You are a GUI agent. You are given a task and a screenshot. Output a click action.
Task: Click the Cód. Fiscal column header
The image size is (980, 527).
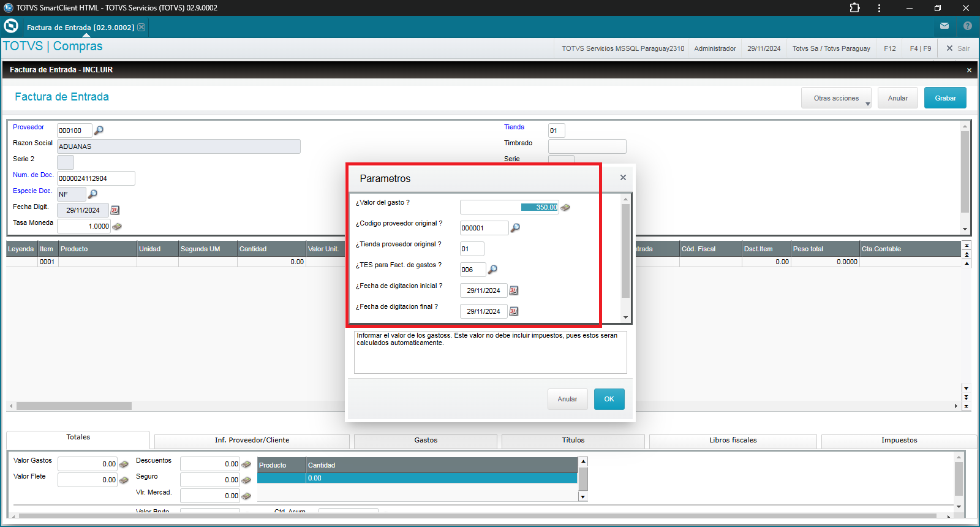[x=710, y=249]
